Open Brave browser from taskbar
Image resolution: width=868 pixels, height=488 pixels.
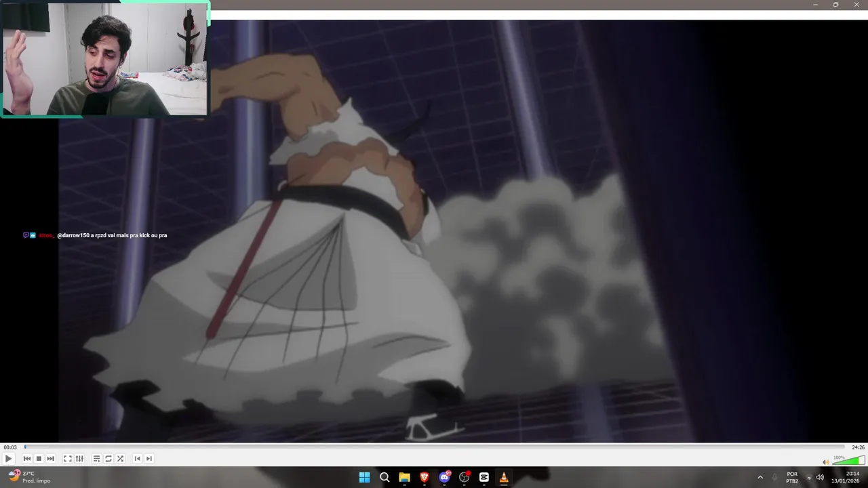425,477
